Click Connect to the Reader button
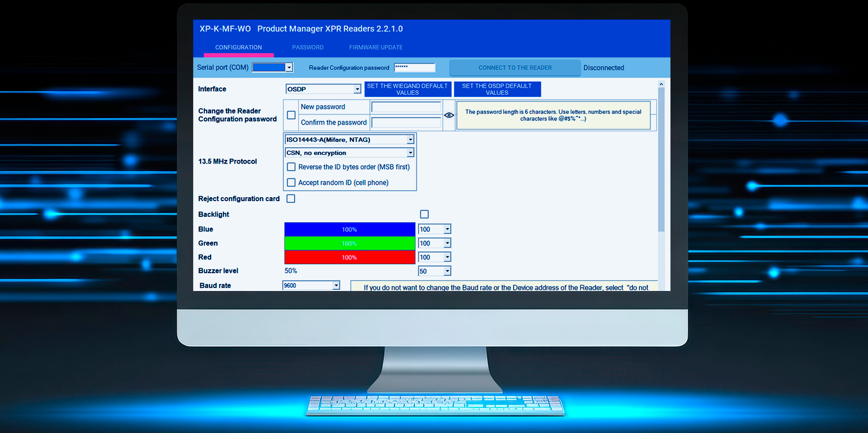 (514, 68)
